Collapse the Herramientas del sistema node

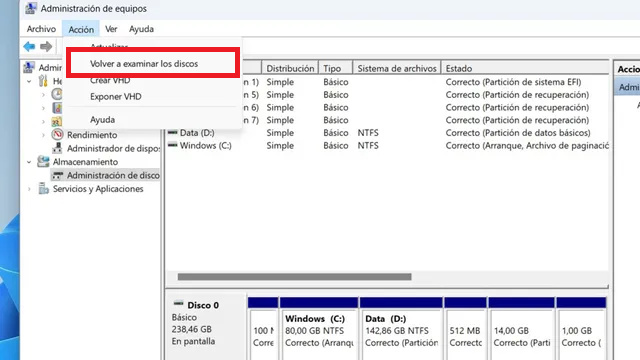pos(29,81)
